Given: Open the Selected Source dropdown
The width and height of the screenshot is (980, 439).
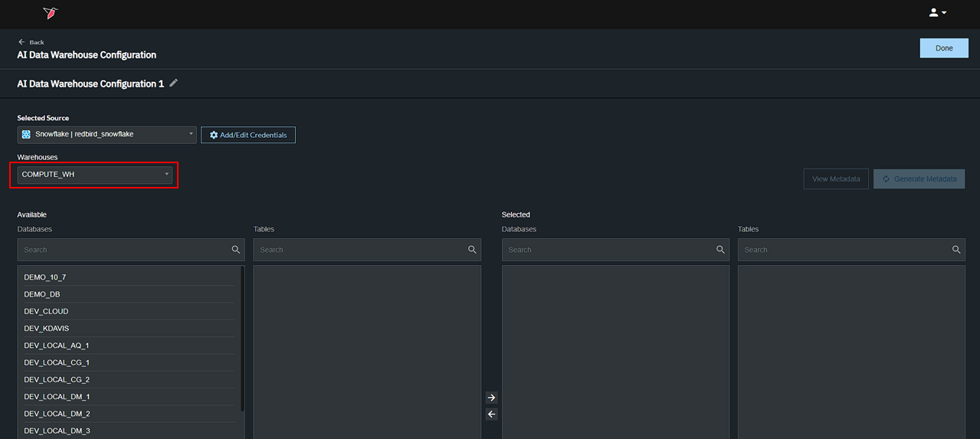Looking at the screenshot, I should click(x=107, y=134).
